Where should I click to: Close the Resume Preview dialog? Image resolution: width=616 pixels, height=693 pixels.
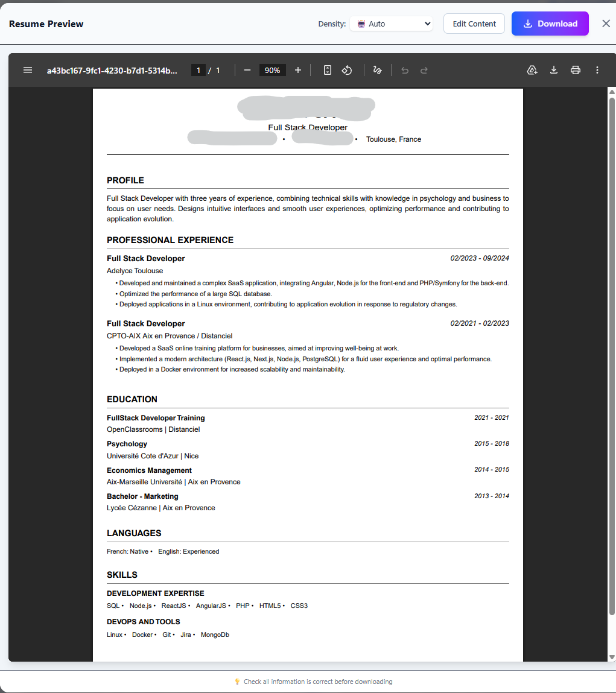point(606,24)
